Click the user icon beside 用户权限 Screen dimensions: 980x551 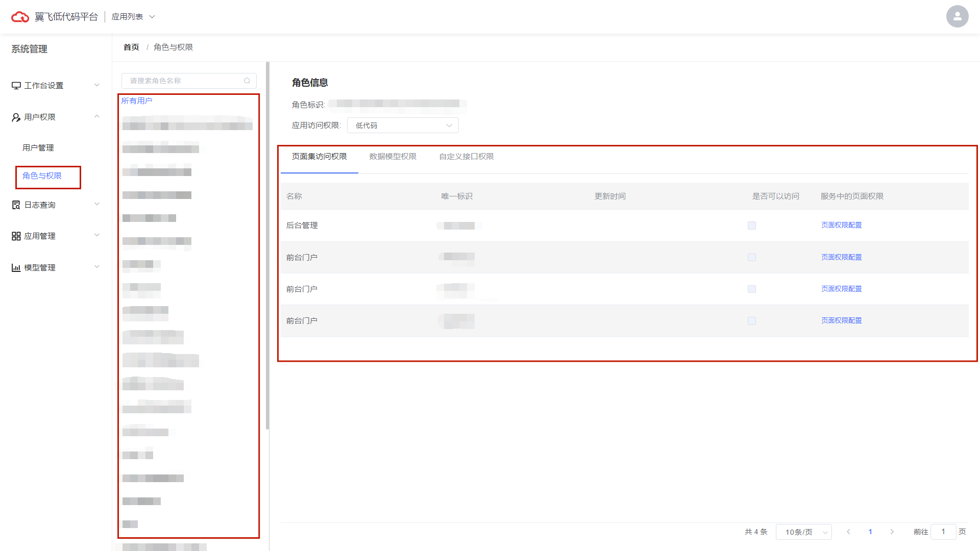[x=16, y=117]
